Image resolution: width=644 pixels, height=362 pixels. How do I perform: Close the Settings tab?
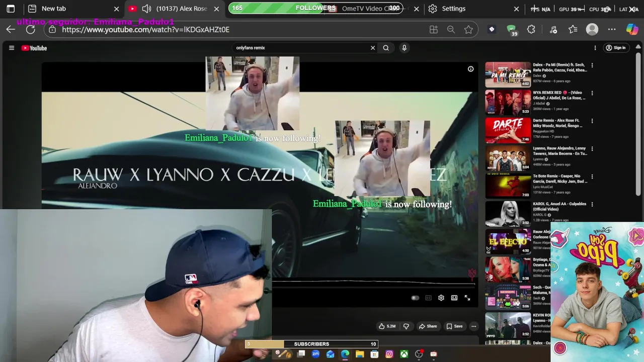(x=516, y=9)
